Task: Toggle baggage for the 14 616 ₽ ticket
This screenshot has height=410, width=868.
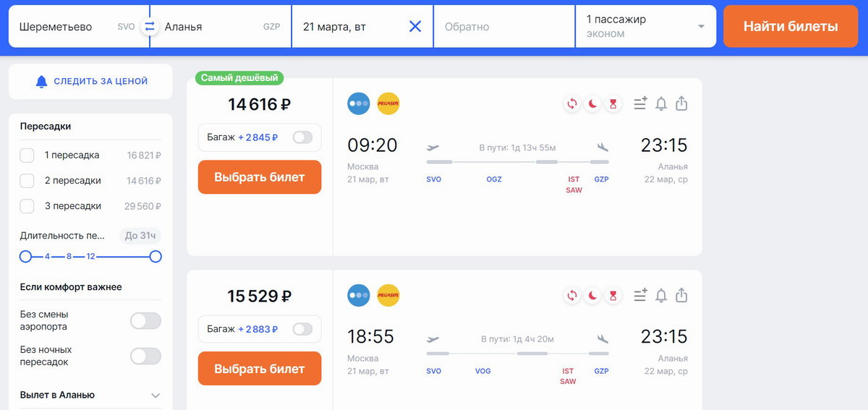Action: coord(302,137)
